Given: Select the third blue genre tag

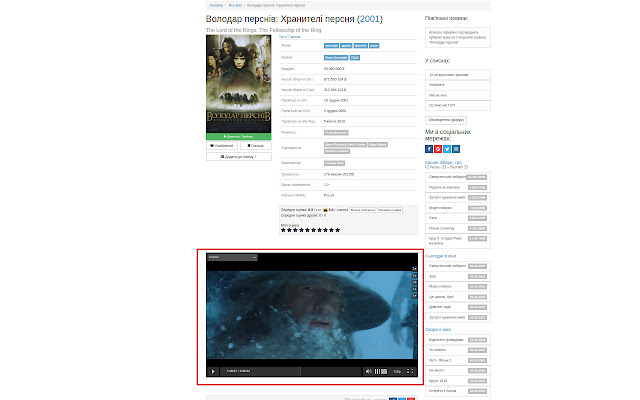Looking at the screenshot, I should (360, 46).
